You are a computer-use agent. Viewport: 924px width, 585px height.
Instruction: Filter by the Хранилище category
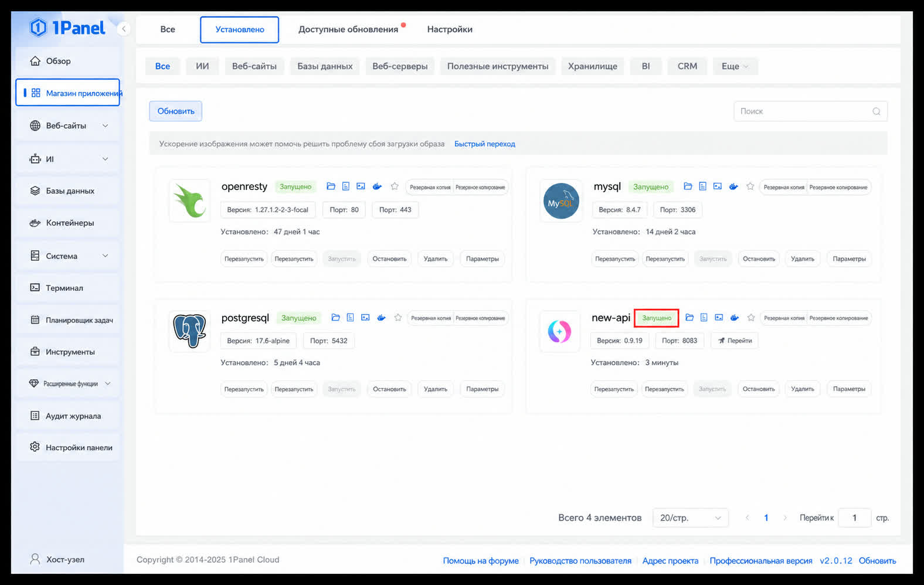click(593, 66)
